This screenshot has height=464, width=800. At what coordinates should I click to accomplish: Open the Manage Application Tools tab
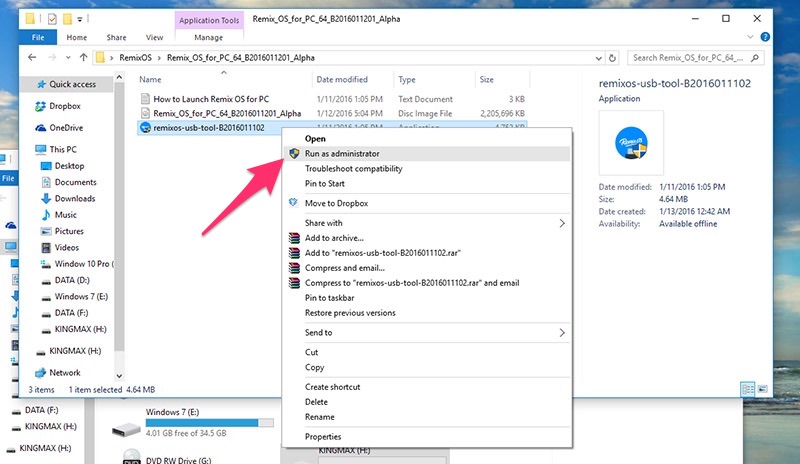pos(209,37)
